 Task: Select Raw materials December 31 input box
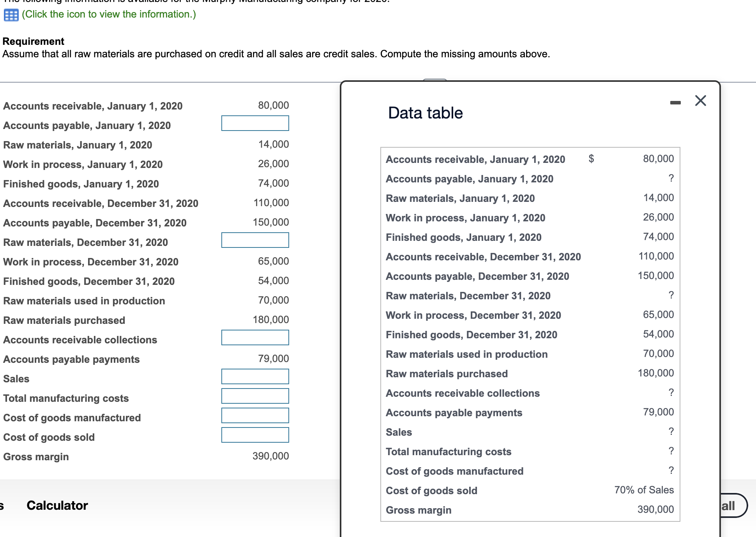coord(255,240)
